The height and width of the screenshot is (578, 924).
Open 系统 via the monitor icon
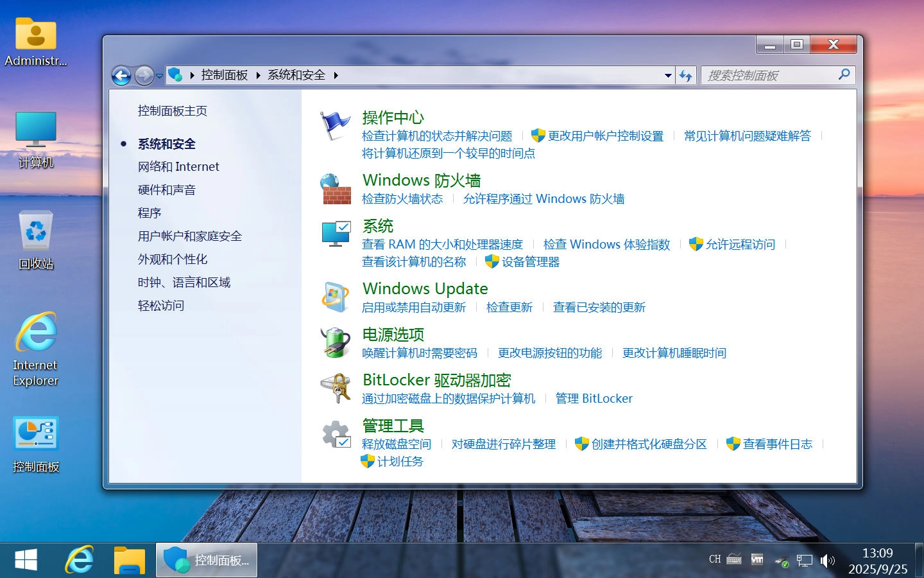coord(336,234)
